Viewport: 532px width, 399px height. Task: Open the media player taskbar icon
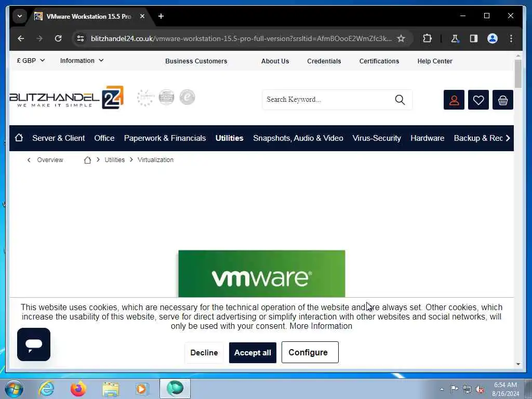(142, 389)
